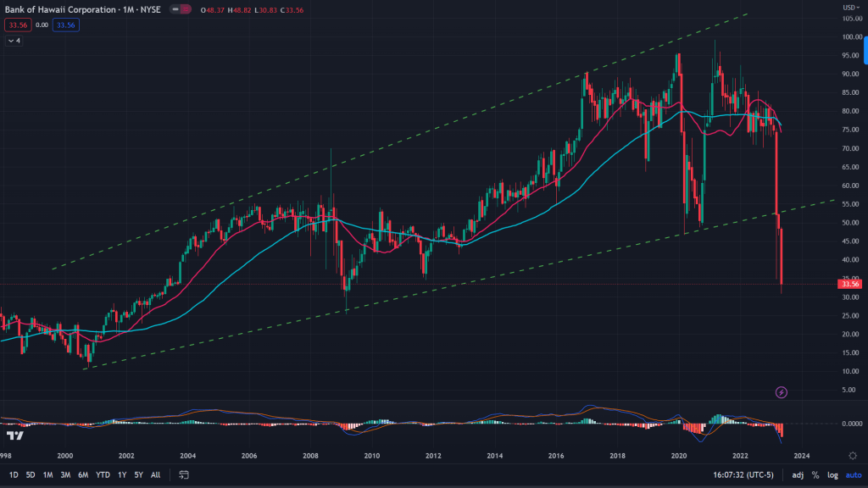The image size is (868, 488).
Task: Select the 1D time range
Action: [14, 475]
